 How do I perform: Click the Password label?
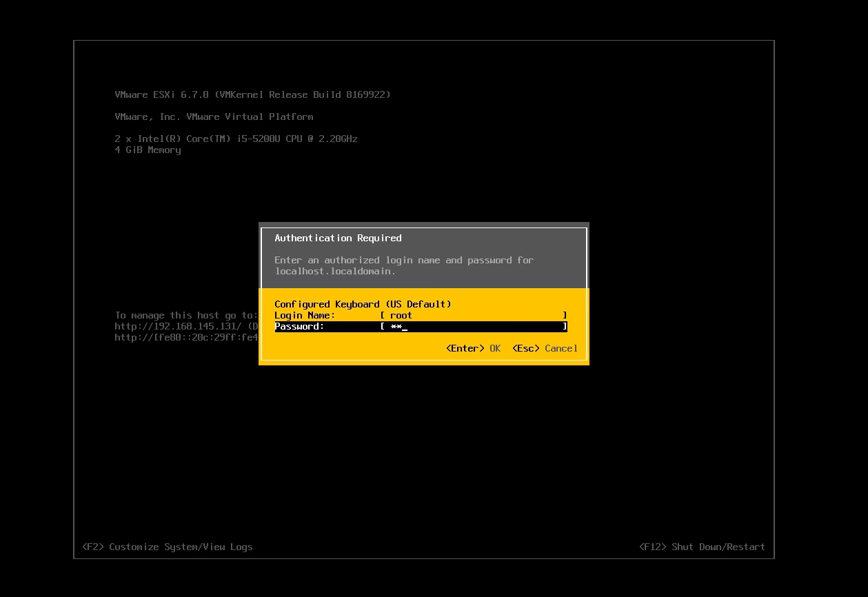tap(299, 326)
